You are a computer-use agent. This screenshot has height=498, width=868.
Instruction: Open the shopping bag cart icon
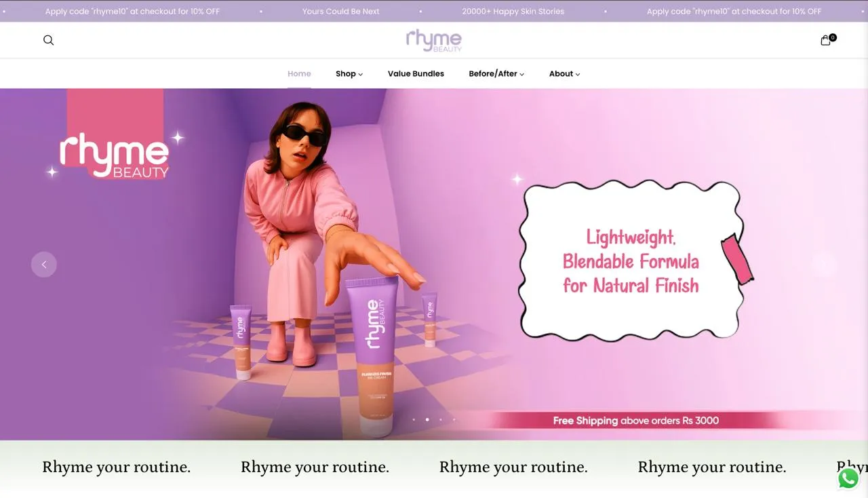825,40
